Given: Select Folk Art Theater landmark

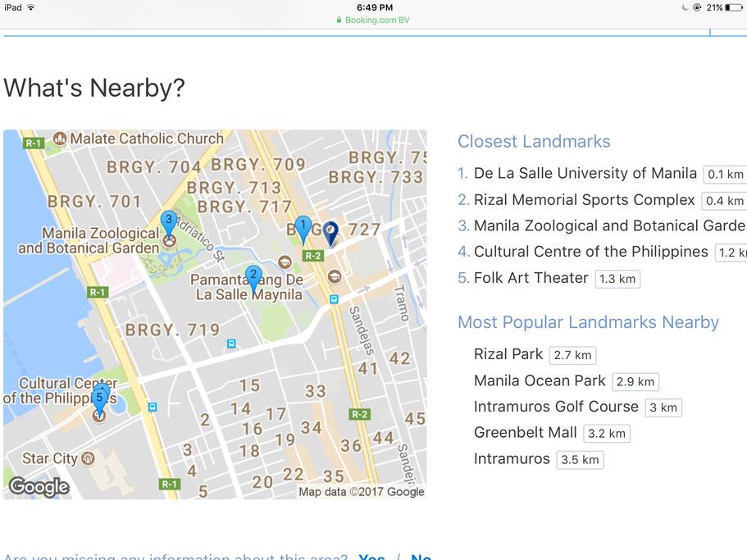Looking at the screenshot, I should 531,278.
